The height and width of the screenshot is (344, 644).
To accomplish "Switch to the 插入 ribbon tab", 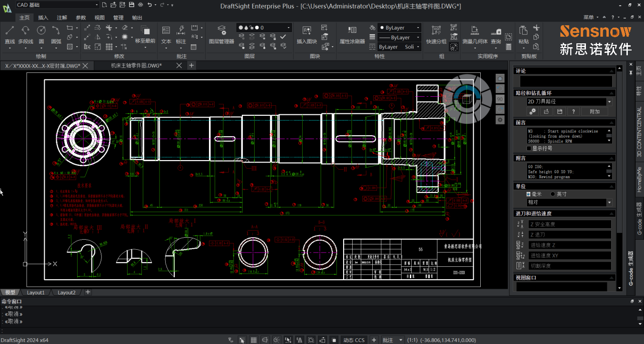I will point(43,18).
